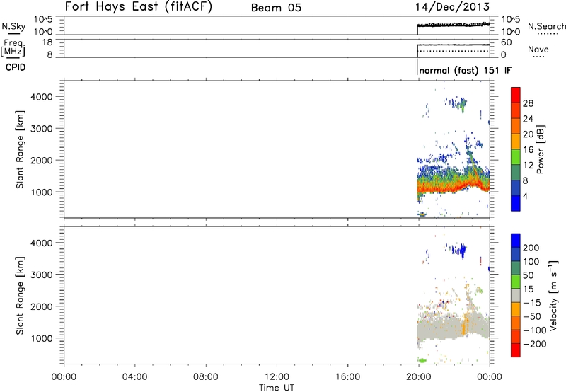Viewport: 566px width, 392px height.
Task: Click the red-orange power band near 1000 km
Action: [x=453, y=187]
